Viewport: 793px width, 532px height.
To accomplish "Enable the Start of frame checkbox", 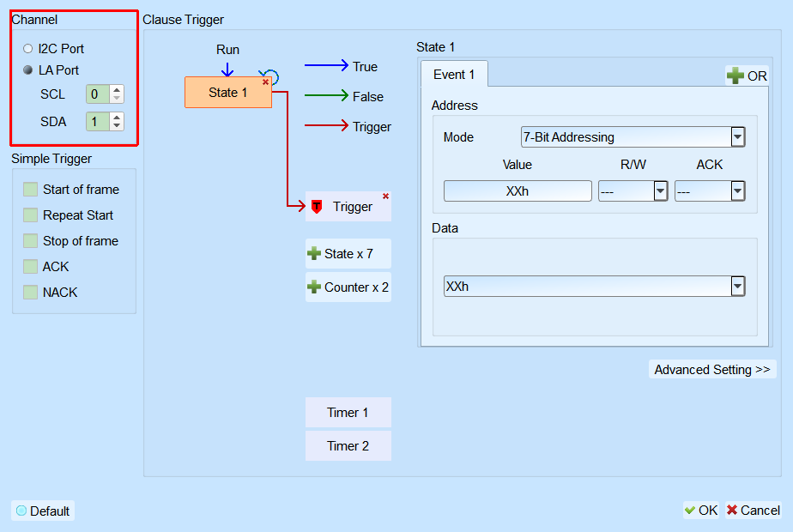I will (30, 189).
